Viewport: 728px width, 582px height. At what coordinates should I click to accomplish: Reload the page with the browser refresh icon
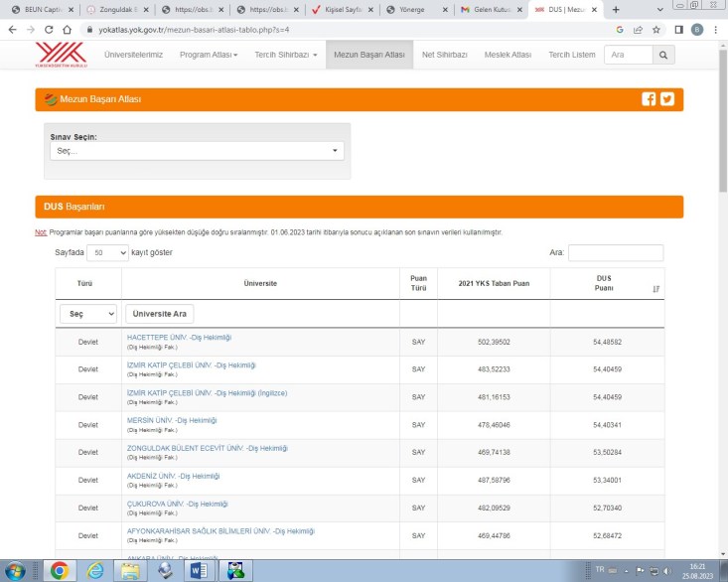pyautogui.click(x=49, y=30)
